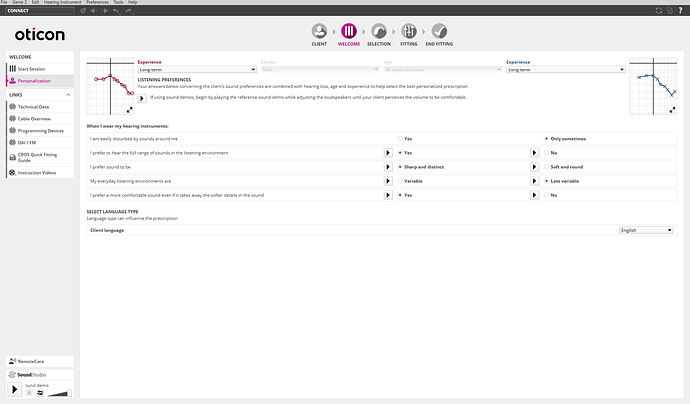
Task: Choose 'Sharp and distinct' sound preference
Action: 400,167
